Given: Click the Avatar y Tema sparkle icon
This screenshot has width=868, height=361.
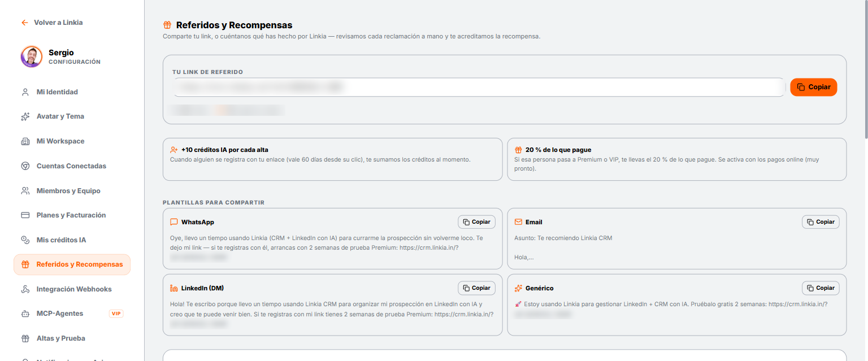Looking at the screenshot, I should coord(25,116).
